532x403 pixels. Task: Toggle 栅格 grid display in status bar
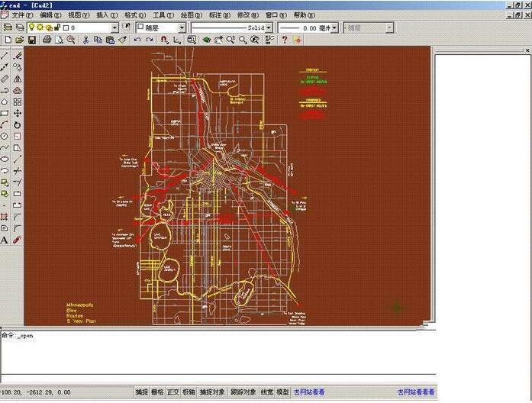157,392
